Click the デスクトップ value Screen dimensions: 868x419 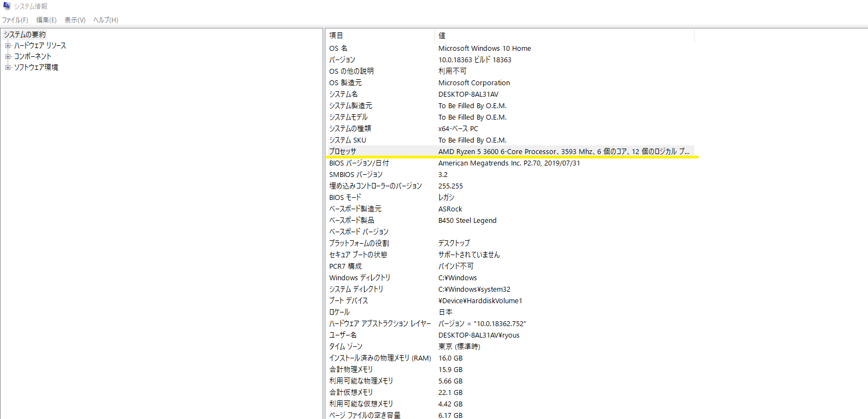point(454,243)
